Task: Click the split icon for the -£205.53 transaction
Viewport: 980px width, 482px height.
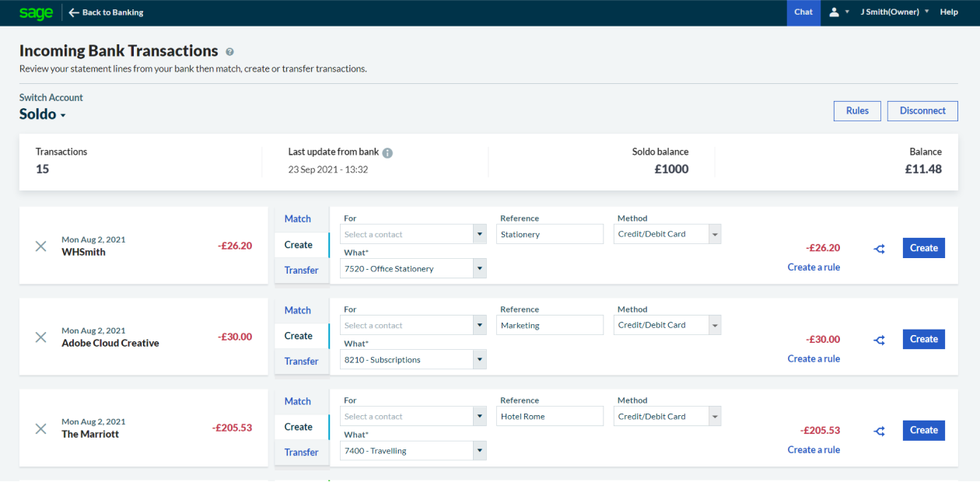Action: tap(879, 431)
